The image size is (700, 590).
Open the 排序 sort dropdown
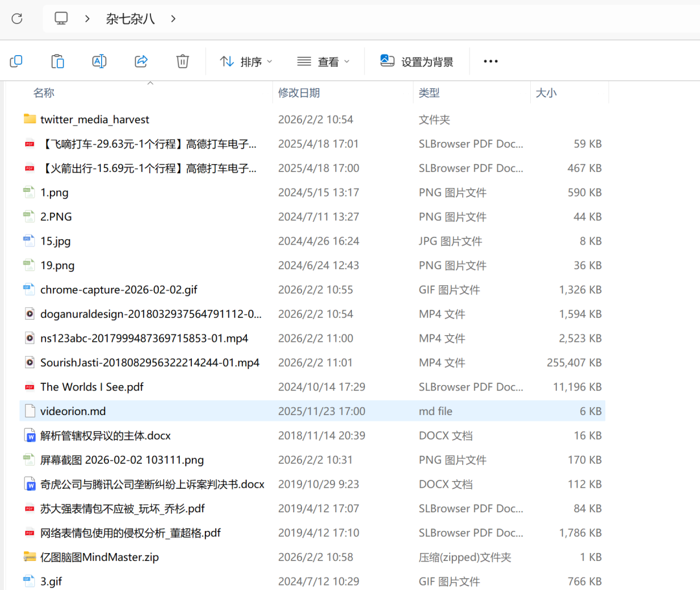[x=246, y=62]
